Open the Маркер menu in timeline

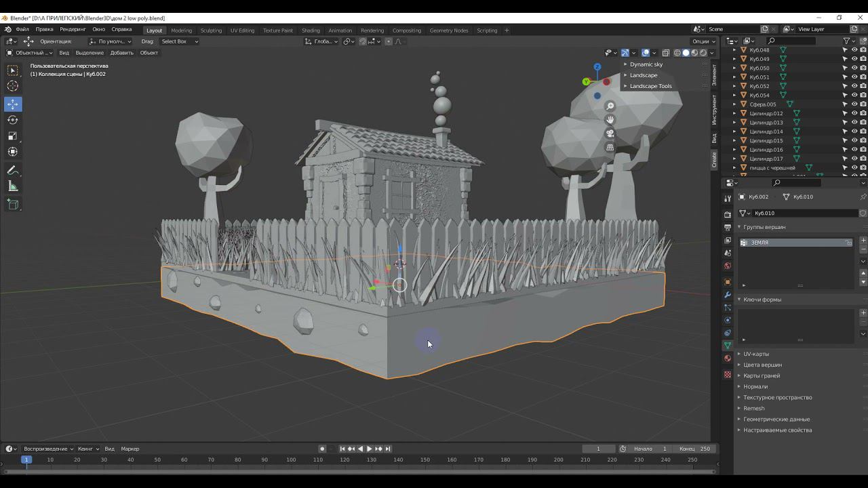(x=130, y=449)
